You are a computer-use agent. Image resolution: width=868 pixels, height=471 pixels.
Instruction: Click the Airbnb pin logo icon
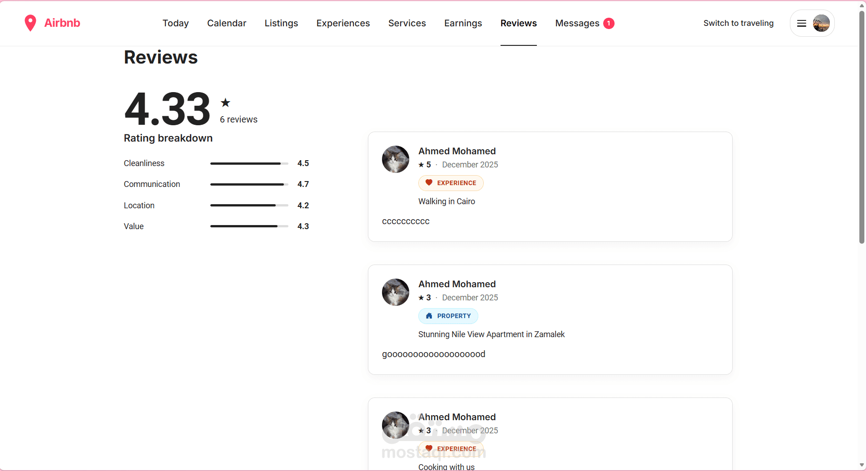point(30,23)
